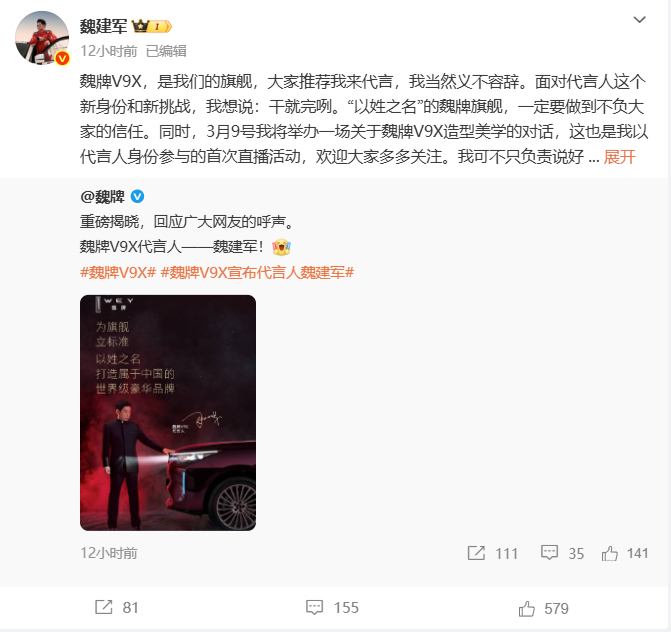This screenshot has width=671, height=632.
Task: Open the bottom comments icon showing 155
Action: coord(314,608)
